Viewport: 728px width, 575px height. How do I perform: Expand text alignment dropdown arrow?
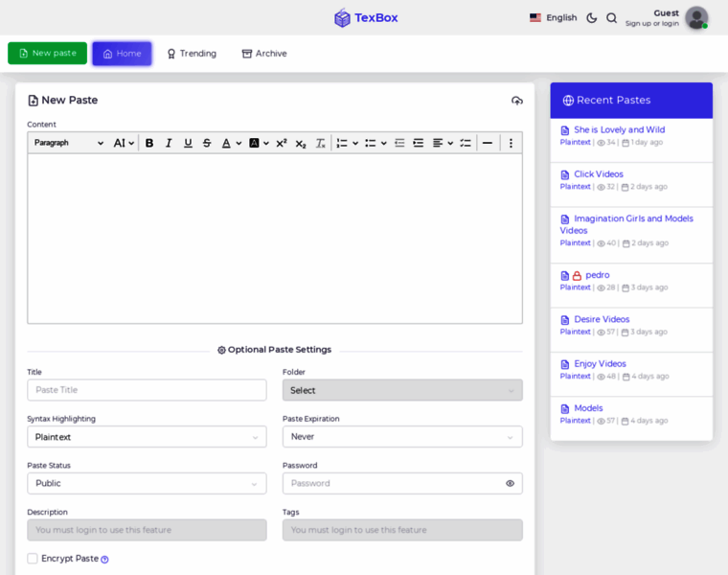pyautogui.click(x=450, y=143)
